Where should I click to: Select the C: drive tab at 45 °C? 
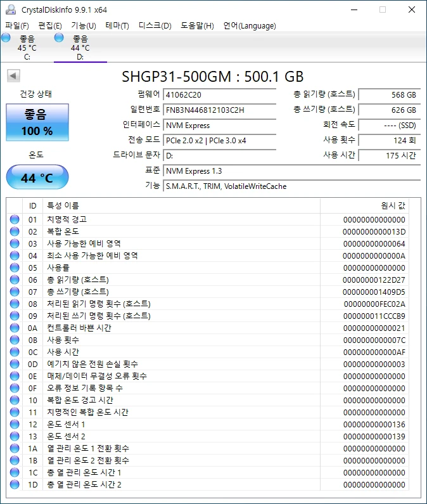pyautogui.click(x=27, y=48)
